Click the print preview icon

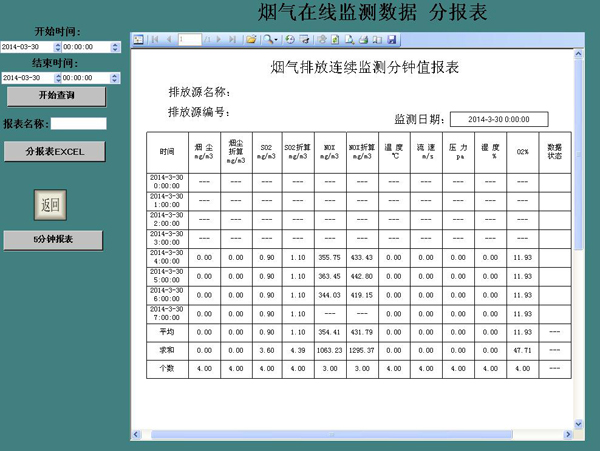(x=349, y=39)
